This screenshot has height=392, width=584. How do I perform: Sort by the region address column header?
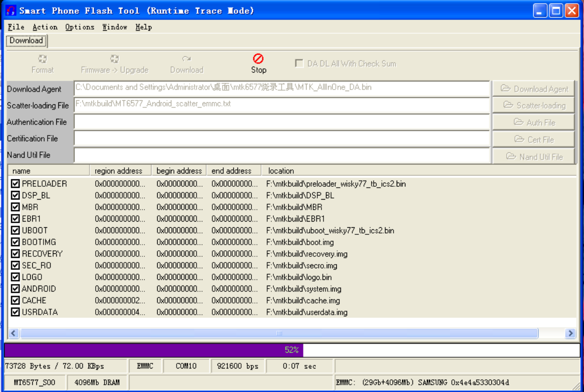[120, 171]
